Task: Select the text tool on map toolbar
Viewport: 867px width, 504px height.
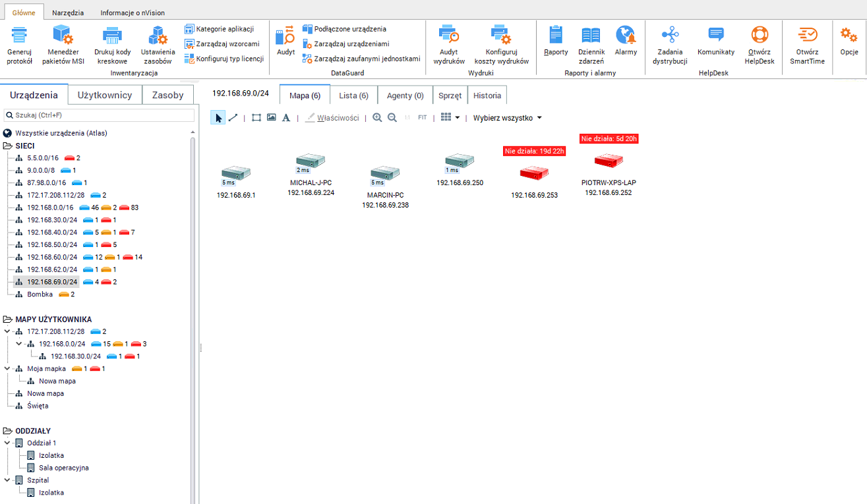Action: tap(285, 118)
